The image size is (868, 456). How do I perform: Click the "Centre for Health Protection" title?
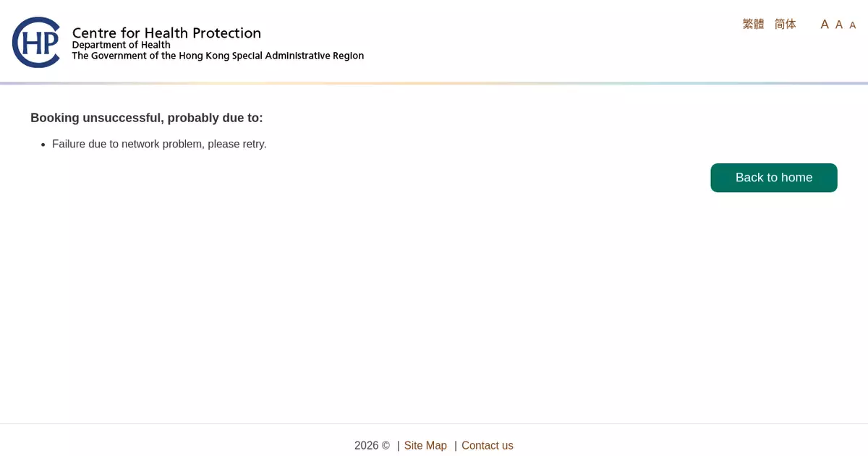[x=166, y=33]
